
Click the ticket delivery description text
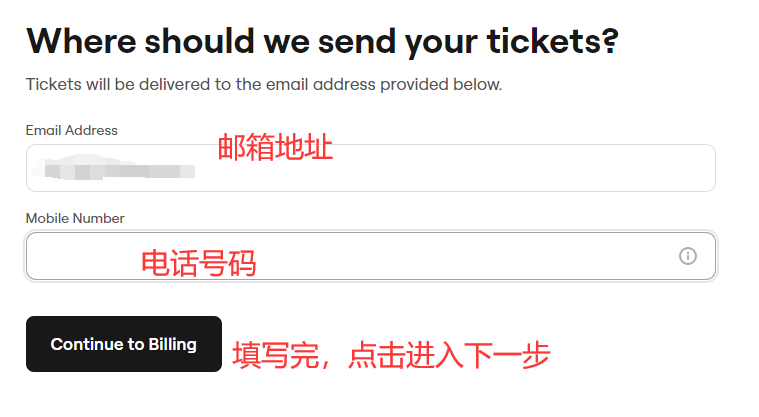coord(263,84)
